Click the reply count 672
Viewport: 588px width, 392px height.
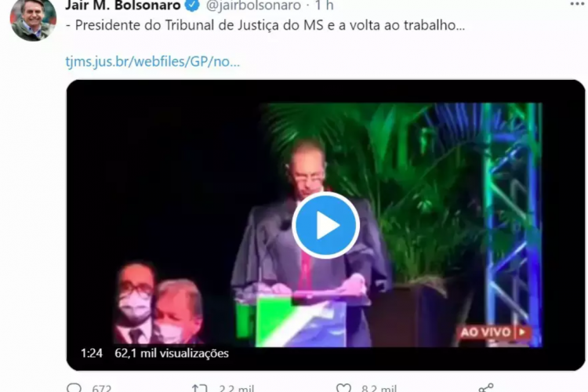102,388
